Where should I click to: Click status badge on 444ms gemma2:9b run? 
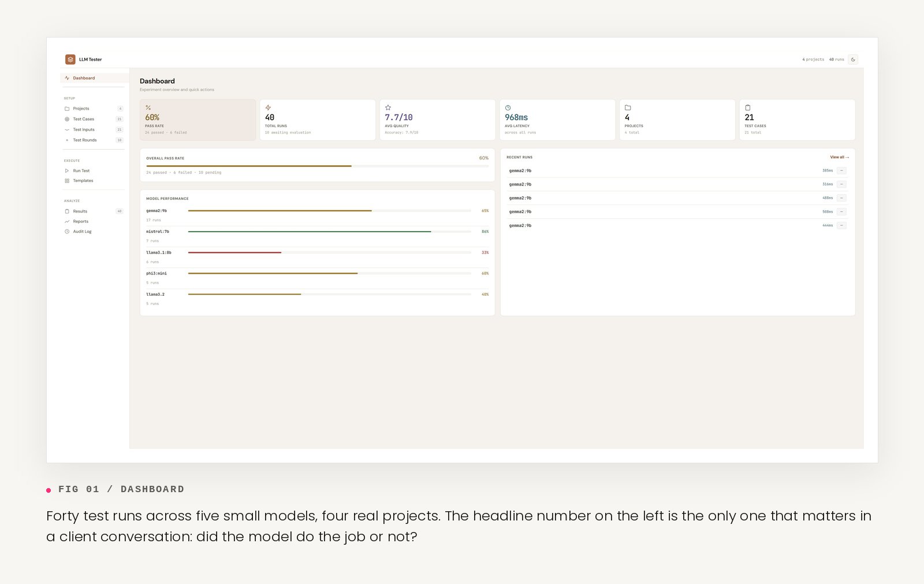click(x=841, y=225)
